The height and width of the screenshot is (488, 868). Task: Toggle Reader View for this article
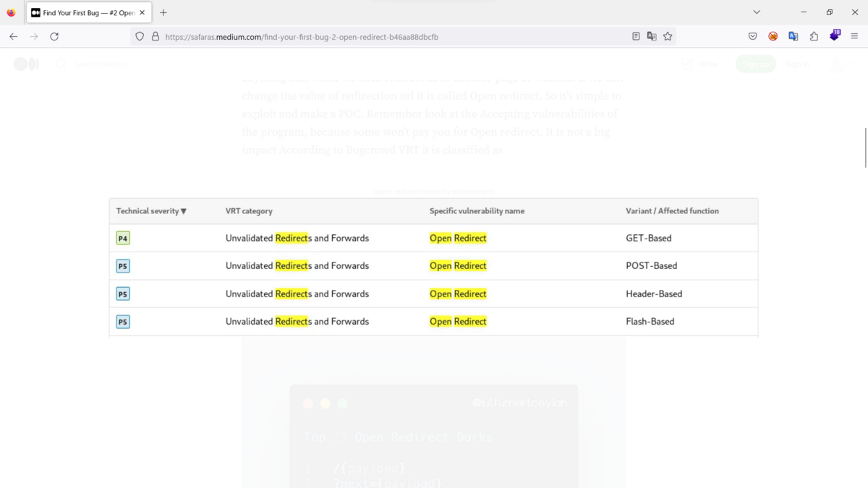tap(636, 36)
